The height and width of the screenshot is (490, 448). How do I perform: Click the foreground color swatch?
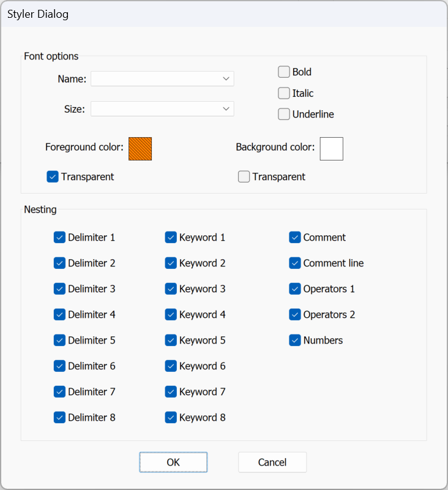click(x=140, y=148)
